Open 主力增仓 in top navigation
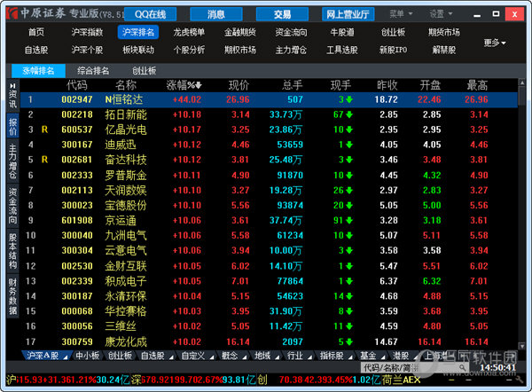532x392 pixels. tap(291, 50)
